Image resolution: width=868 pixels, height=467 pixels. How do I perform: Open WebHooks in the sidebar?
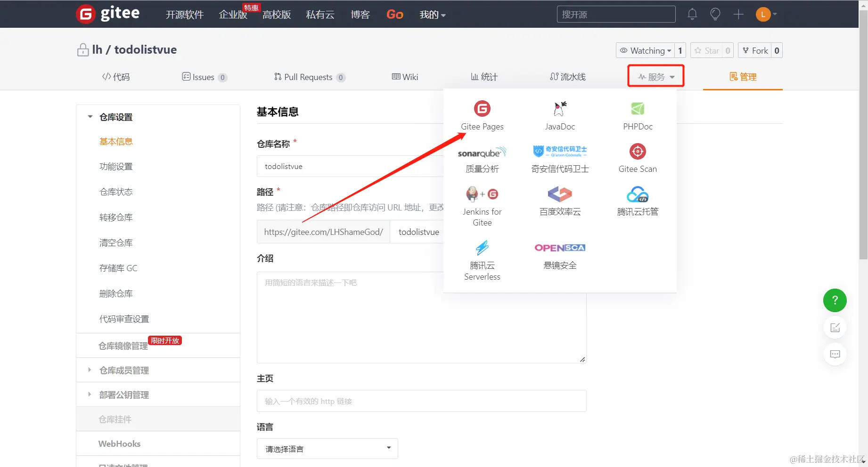click(x=119, y=443)
